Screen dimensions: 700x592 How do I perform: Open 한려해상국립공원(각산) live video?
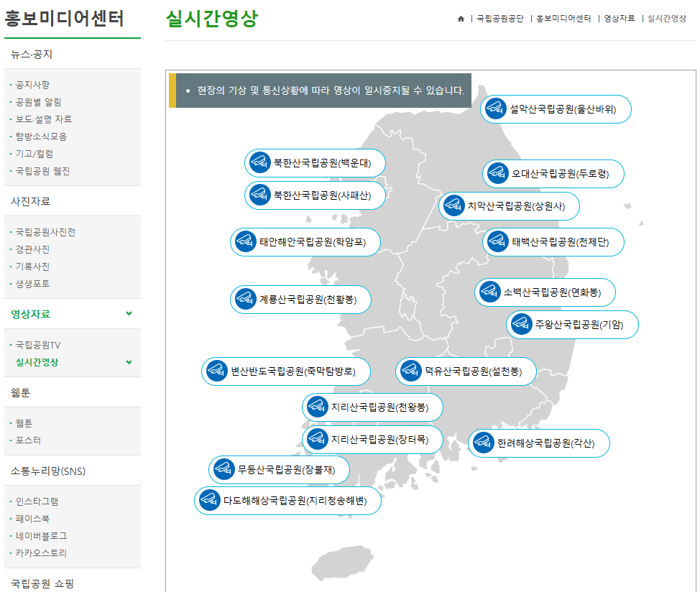click(x=539, y=443)
